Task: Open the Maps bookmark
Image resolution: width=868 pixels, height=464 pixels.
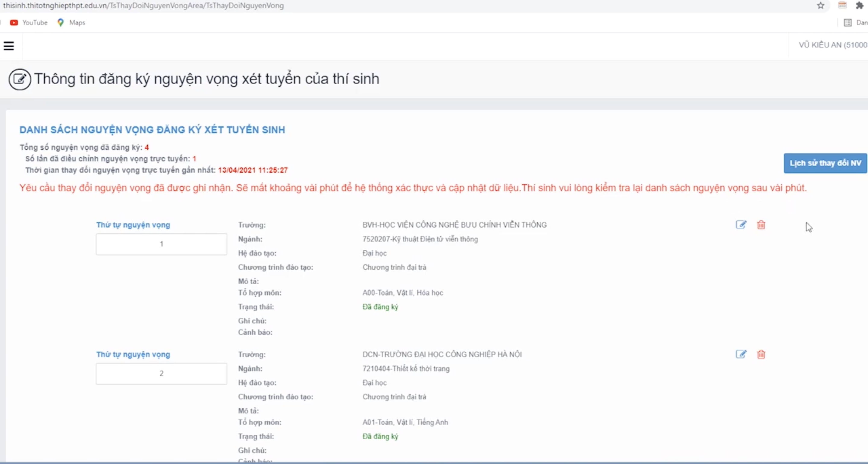Action: click(71, 23)
